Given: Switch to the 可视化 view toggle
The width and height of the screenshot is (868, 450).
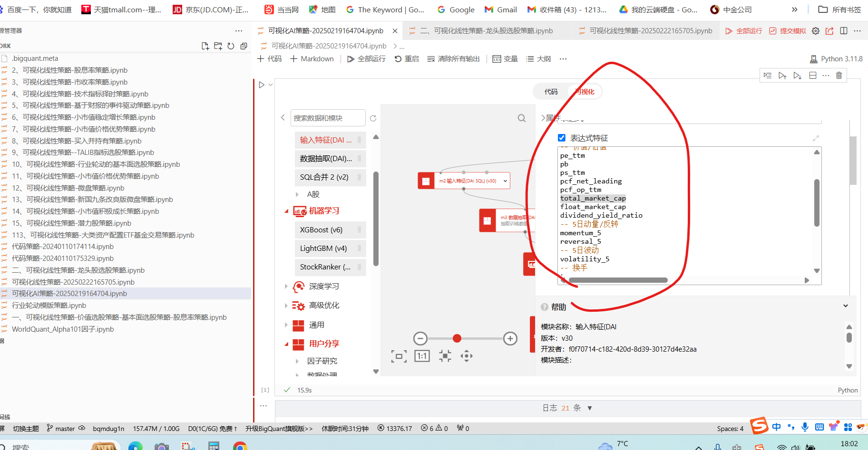Looking at the screenshot, I should tap(585, 92).
